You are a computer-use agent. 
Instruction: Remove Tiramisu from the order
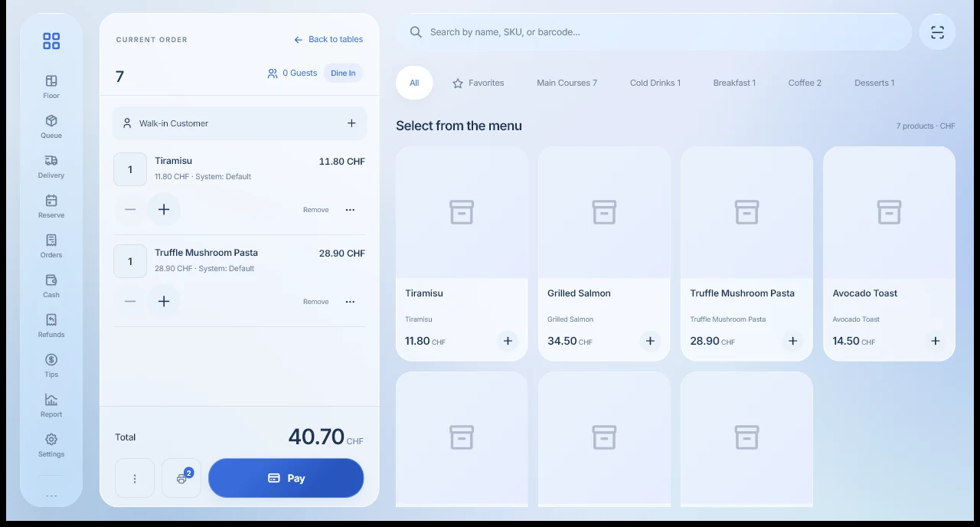coord(315,210)
